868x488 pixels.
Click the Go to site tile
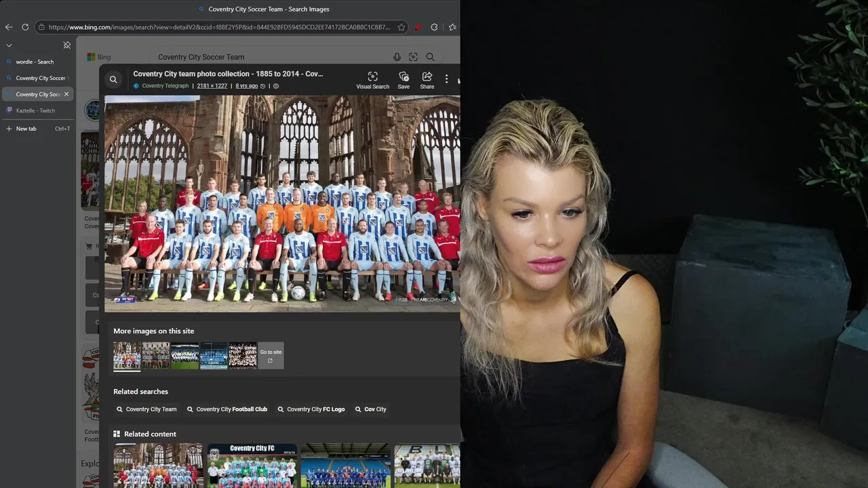pyautogui.click(x=271, y=355)
